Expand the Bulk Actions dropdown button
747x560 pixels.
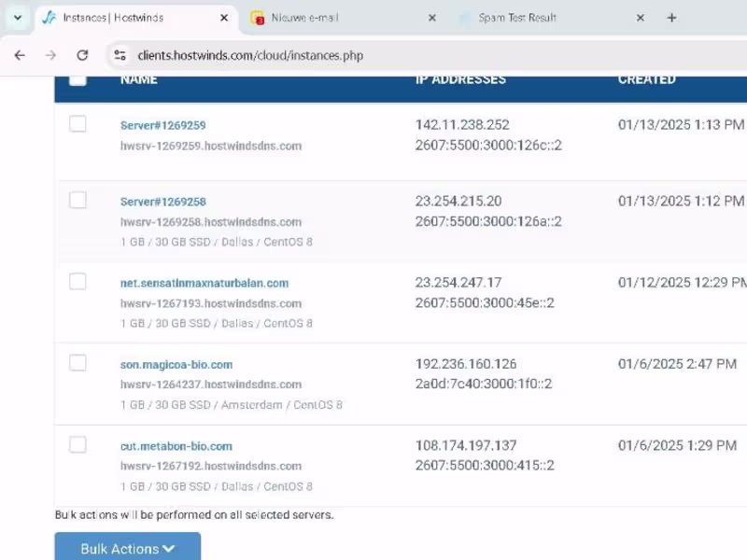pos(128,548)
